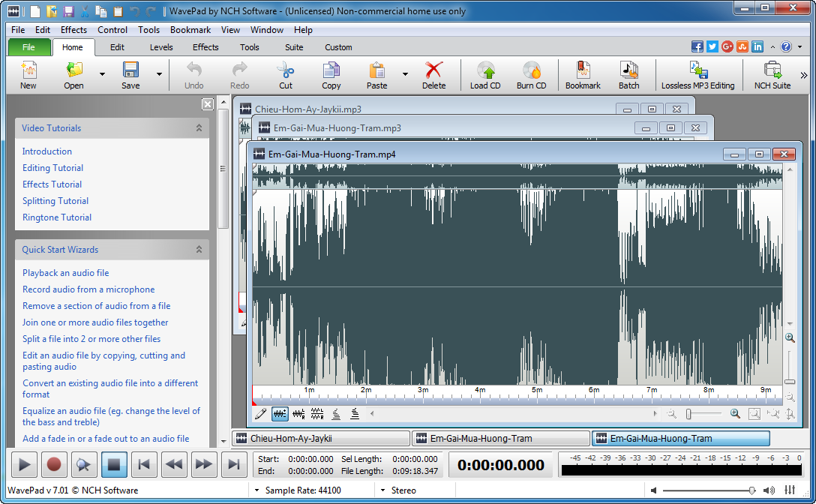Toggle the horizontal zoom-in magnifier
The image size is (816, 504).
735,413
